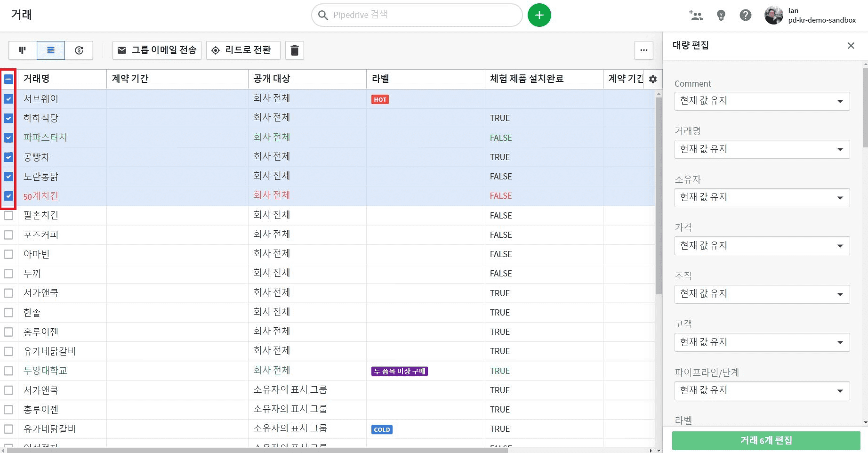Delete the selected deals with trash icon
Image resolution: width=868 pixels, height=453 pixels.
pyautogui.click(x=295, y=50)
